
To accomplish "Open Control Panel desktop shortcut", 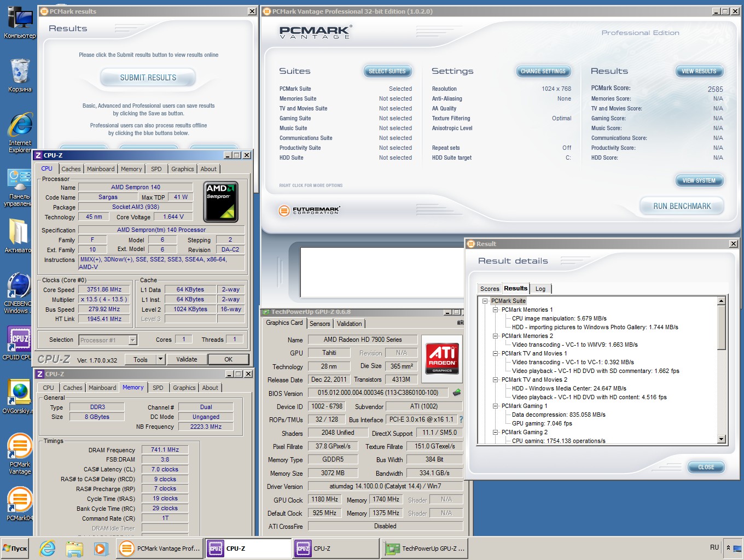I will (19, 188).
